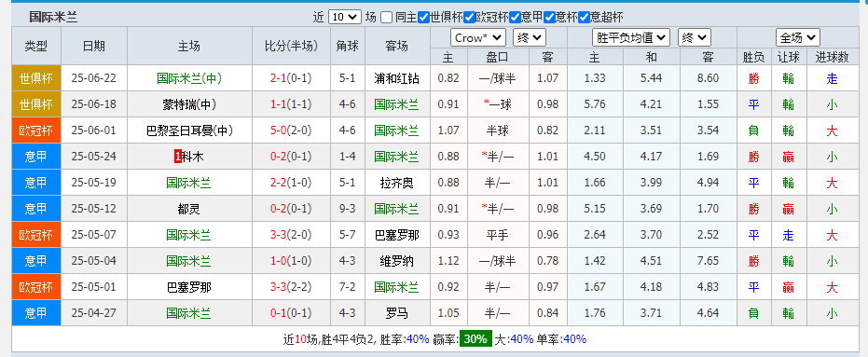868x357 pixels.
Task: Click corner count 9-3 on 都灵 row
Action: [348, 209]
